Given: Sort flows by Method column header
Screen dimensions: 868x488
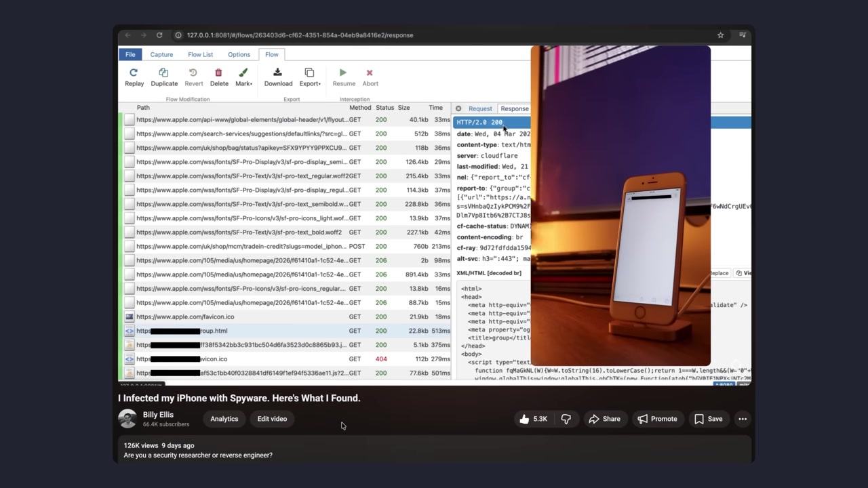Looking at the screenshot, I should pos(360,108).
